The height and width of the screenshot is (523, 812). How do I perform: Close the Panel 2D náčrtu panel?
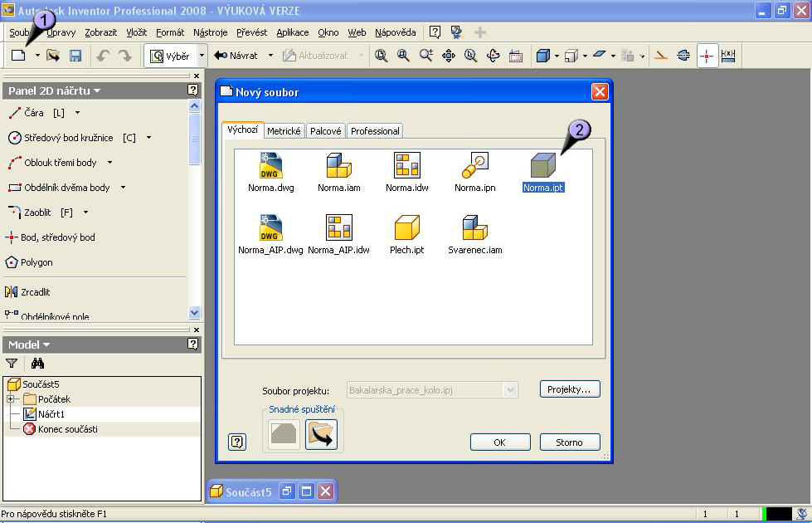tap(197, 76)
